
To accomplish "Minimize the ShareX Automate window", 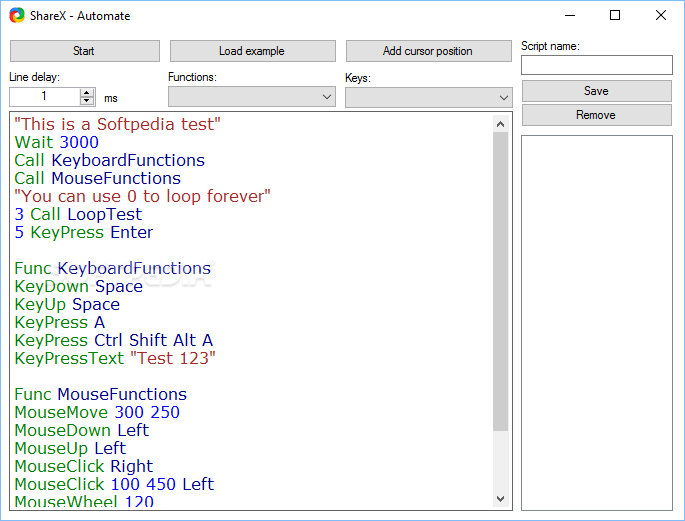I will point(570,15).
